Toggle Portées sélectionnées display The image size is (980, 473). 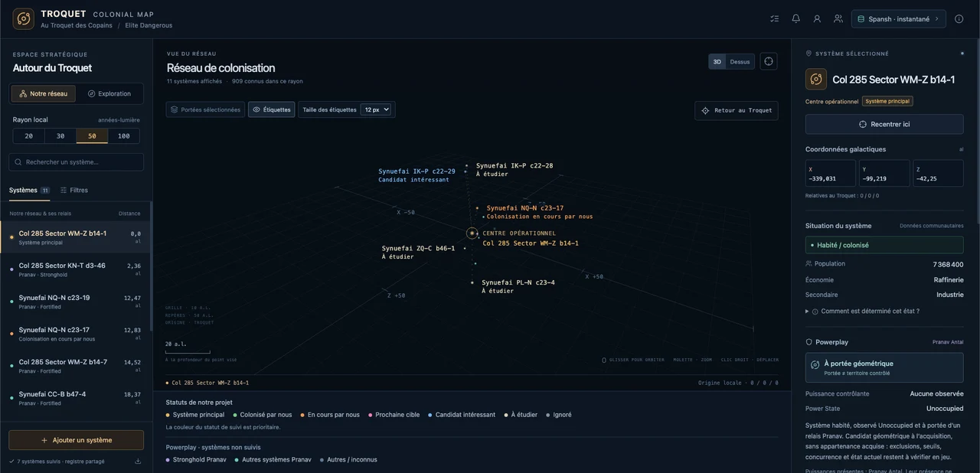(x=205, y=109)
